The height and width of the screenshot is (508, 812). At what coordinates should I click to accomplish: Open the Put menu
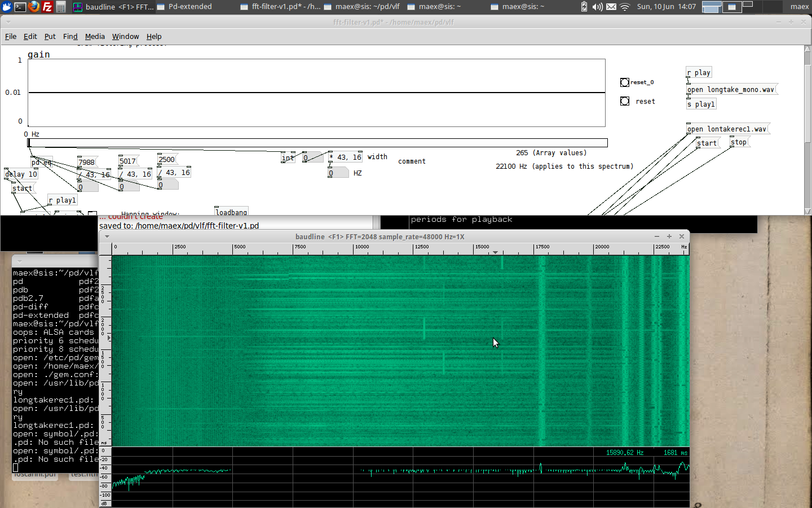50,36
